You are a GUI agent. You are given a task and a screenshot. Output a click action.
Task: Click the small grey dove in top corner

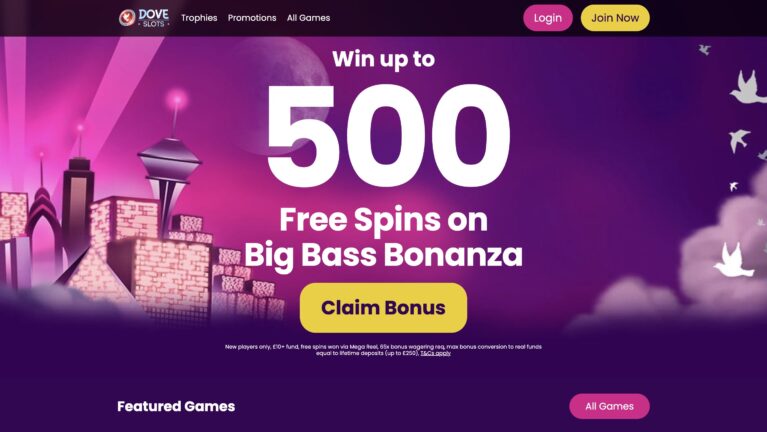(704, 49)
